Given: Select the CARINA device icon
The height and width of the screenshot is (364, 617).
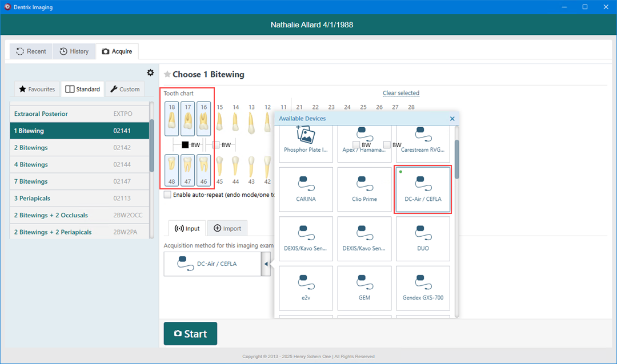Looking at the screenshot, I should click(306, 189).
